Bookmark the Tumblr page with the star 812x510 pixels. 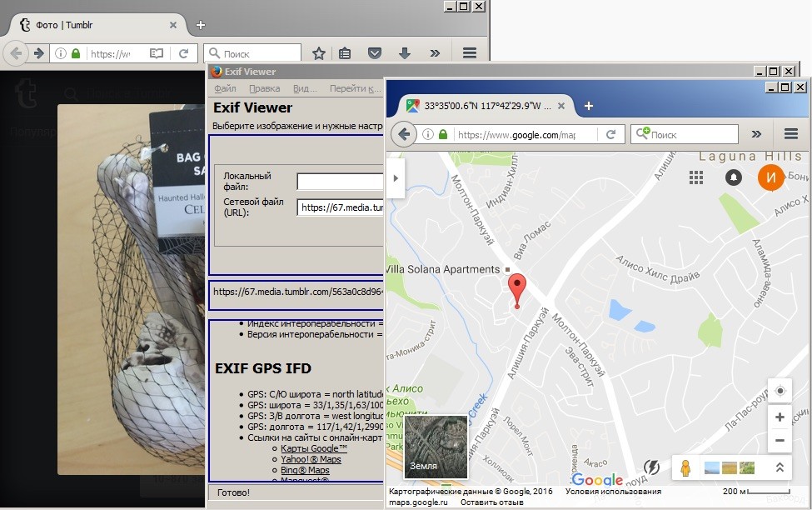pyautogui.click(x=319, y=52)
